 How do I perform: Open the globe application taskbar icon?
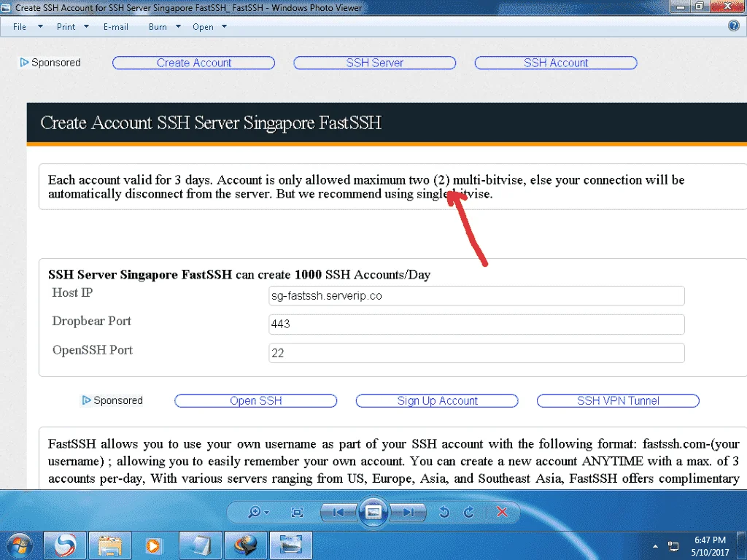(245, 545)
